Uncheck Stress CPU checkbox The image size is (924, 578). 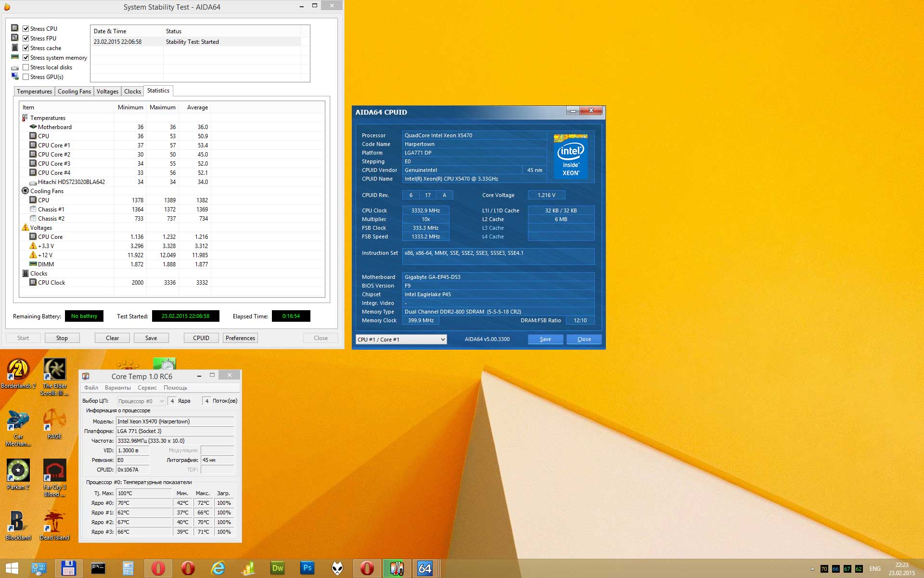pos(26,29)
